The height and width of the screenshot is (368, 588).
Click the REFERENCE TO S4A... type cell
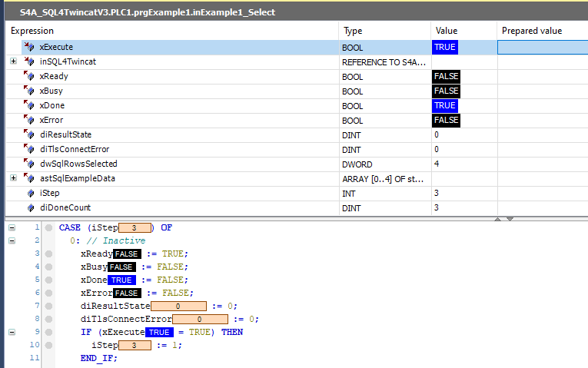click(384, 62)
